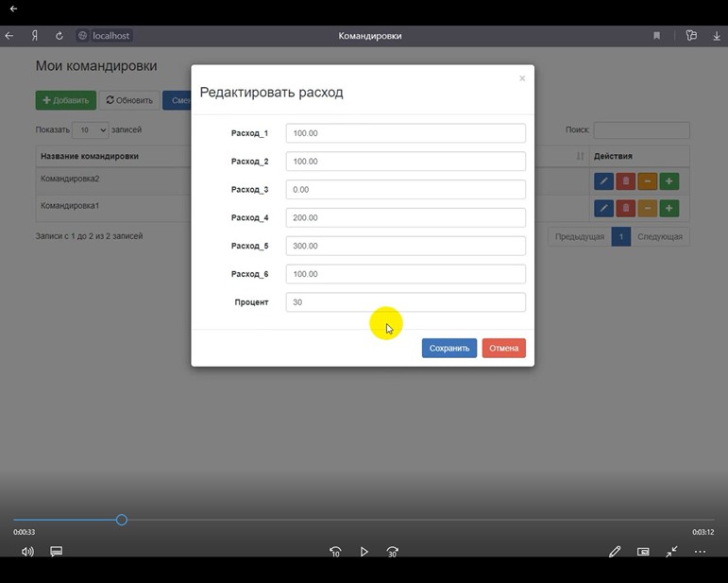This screenshot has height=583, width=728.
Task: Click green plus icon for Командировка1
Action: click(669, 208)
